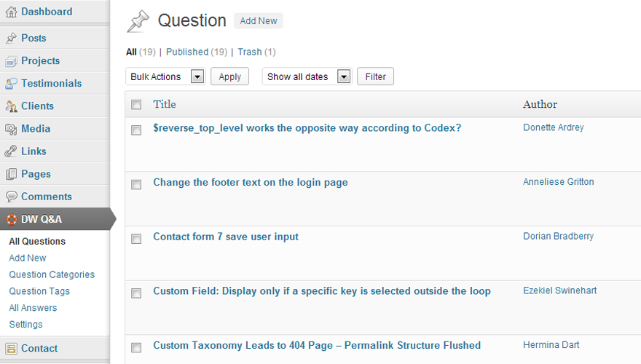Screen dimensions: 641x364
Task: Click the Contact form icon
Action: coord(11,349)
